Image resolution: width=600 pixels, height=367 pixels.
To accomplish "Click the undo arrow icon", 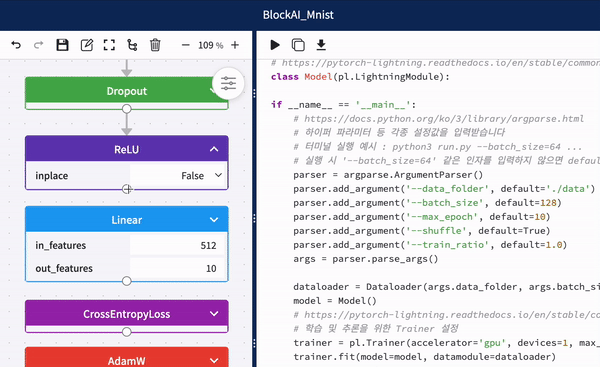I will tap(16, 45).
